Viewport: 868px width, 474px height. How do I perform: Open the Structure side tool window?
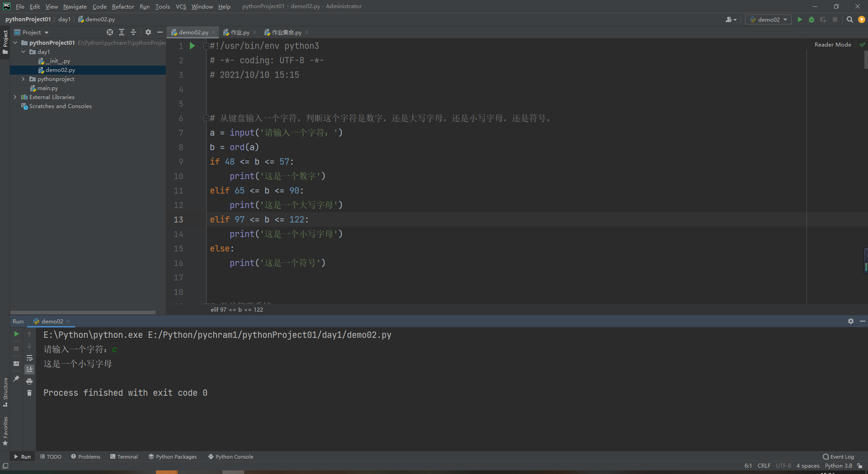[x=5, y=392]
